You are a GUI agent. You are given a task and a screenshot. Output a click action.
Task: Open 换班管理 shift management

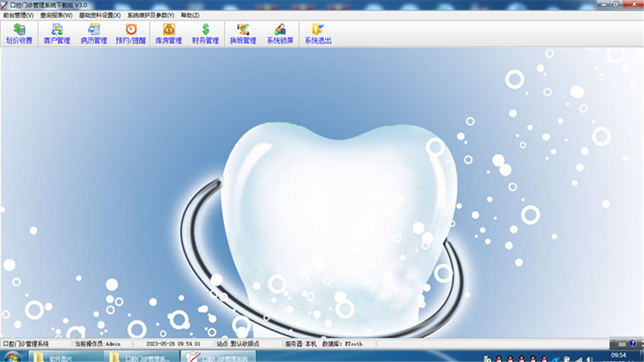(x=243, y=34)
